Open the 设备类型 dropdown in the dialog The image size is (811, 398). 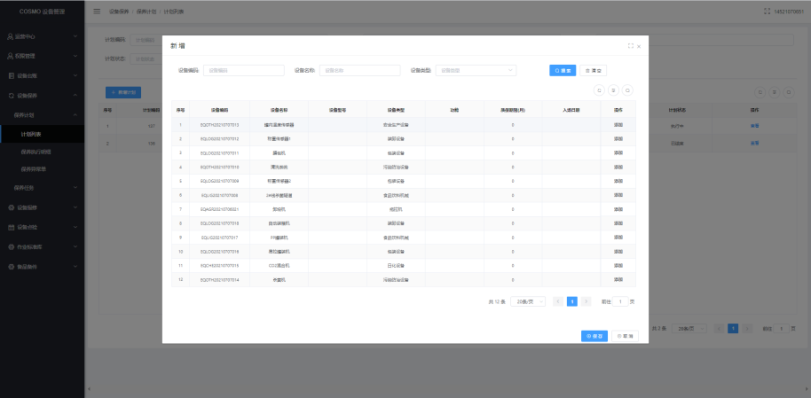point(476,70)
